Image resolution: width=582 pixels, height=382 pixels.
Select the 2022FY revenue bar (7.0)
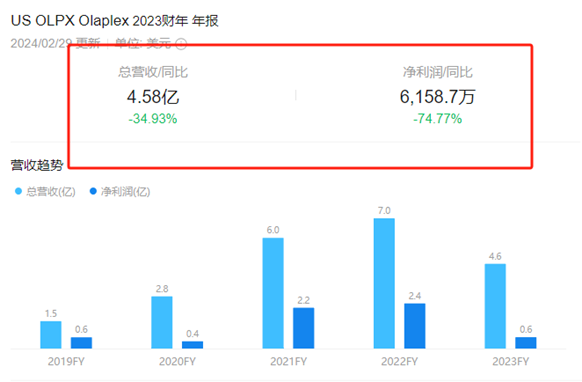coord(384,284)
